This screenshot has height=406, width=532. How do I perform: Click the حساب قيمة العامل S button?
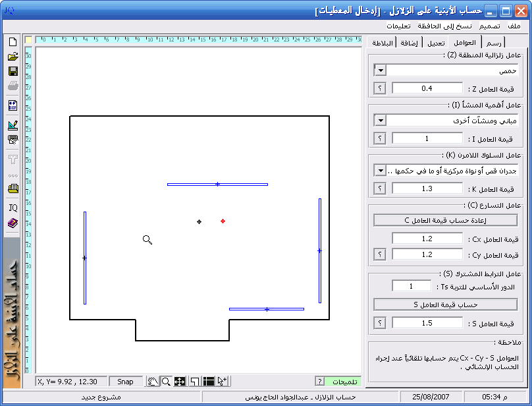point(446,304)
